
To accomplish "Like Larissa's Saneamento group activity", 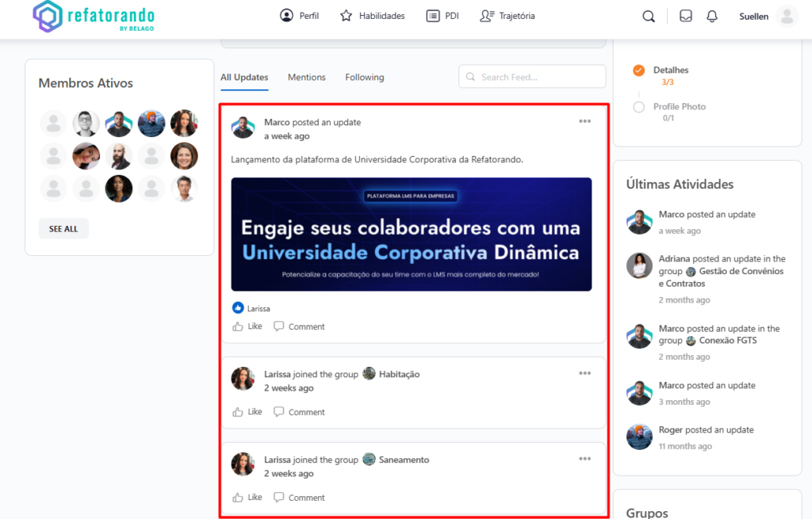I will pyautogui.click(x=247, y=498).
